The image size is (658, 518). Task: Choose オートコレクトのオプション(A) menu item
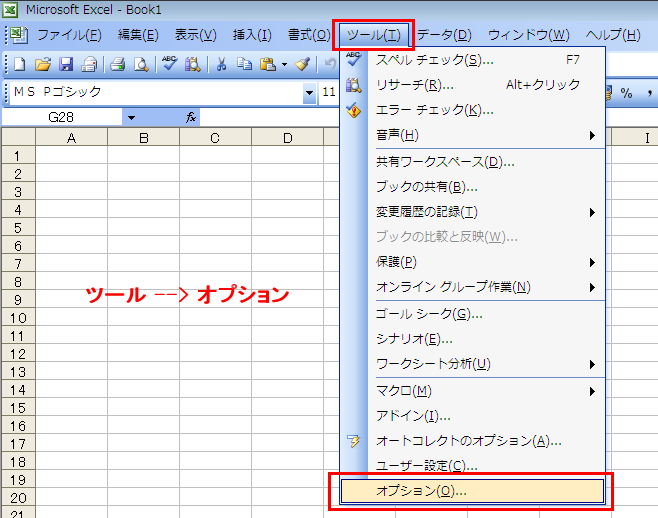click(x=473, y=441)
